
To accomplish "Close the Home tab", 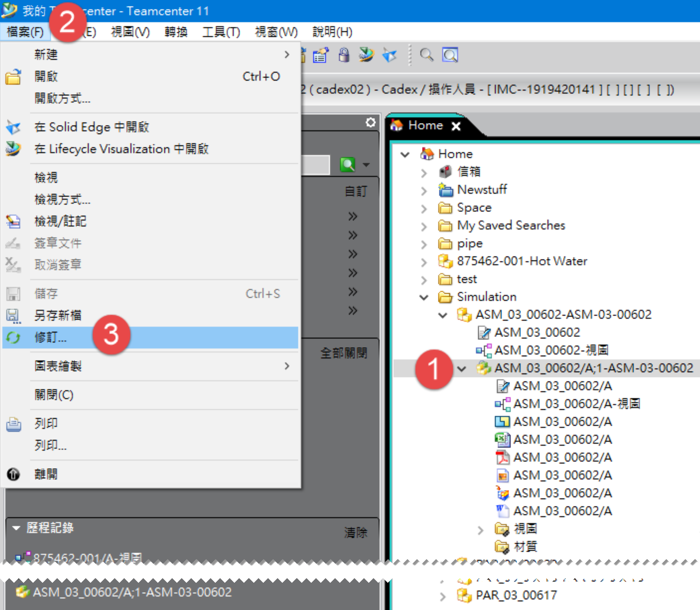I will 456,127.
